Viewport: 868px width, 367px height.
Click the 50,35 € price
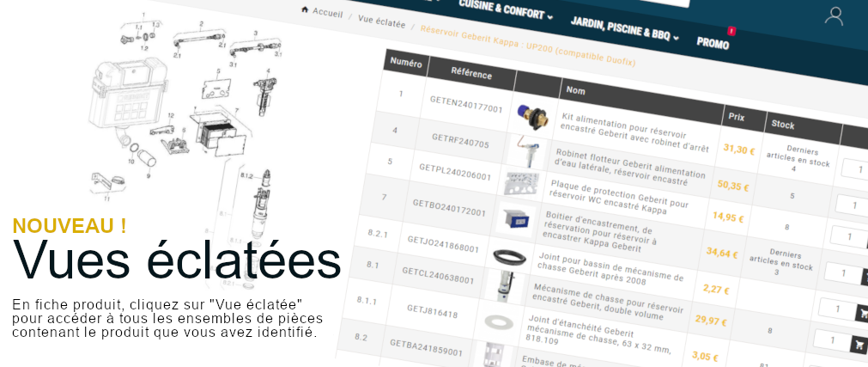click(733, 186)
